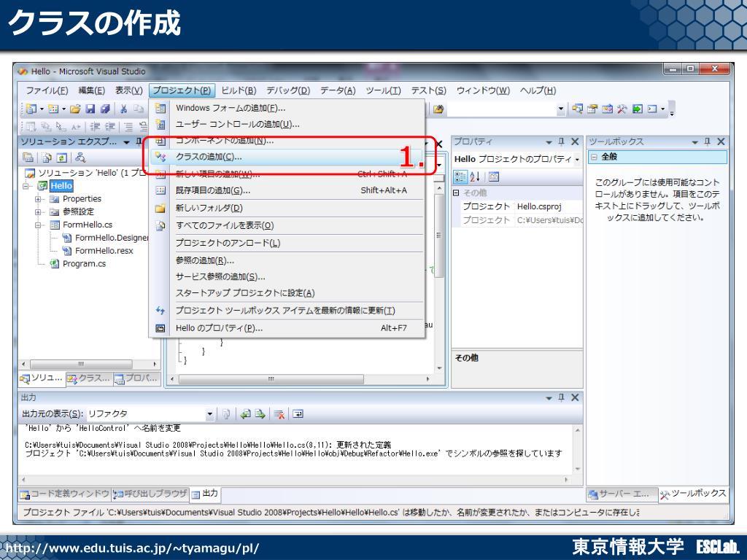Select Hello のプロパティ(P)... menu entry

click(287, 328)
